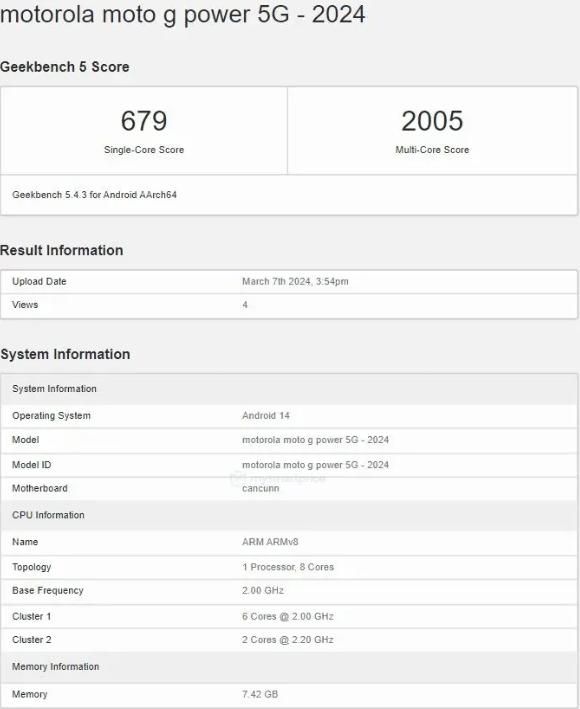The width and height of the screenshot is (580, 709).
Task: Click the 'System Information' table header row
Action: click(289, 389)
